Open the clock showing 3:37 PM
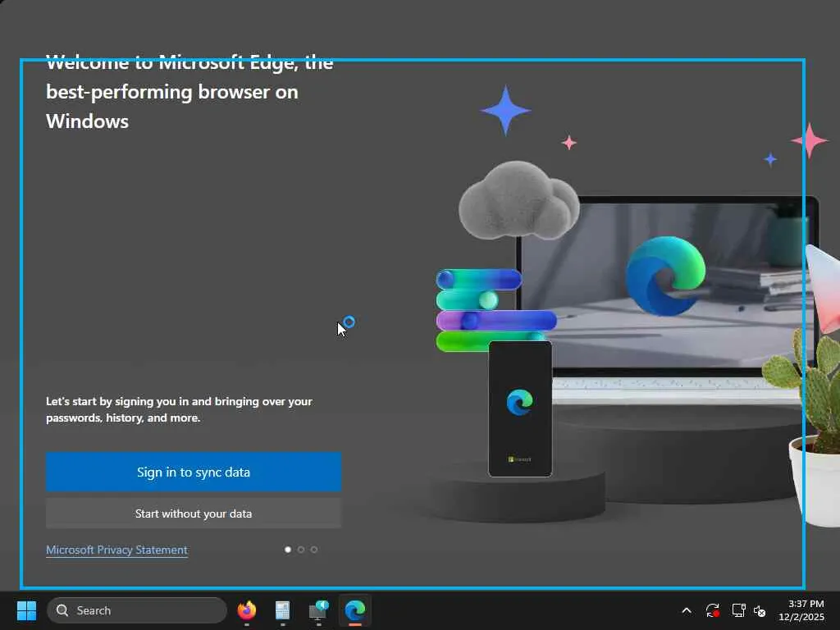Image resolution: width=840 pixels, height=630 pixels. tap(806, 604)
